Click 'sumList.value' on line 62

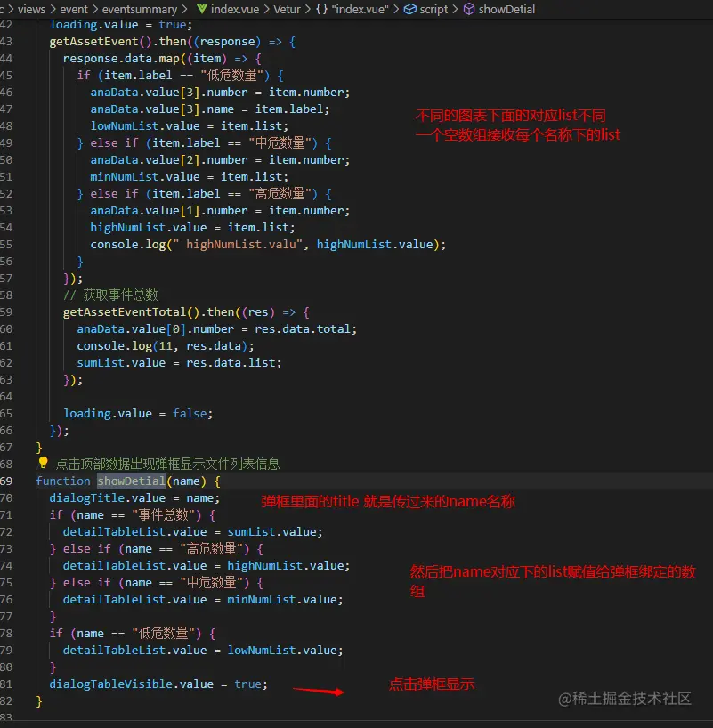pos(121,362)
